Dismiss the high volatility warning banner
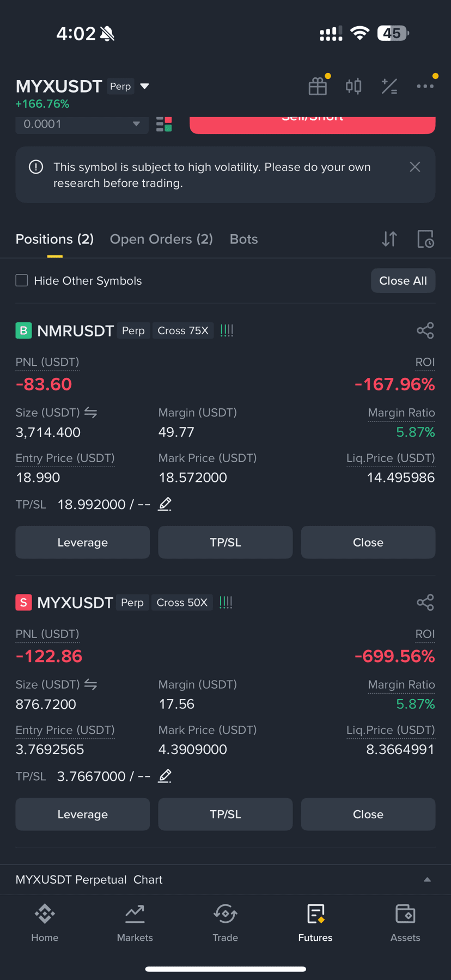 click(x=415, y=167)
